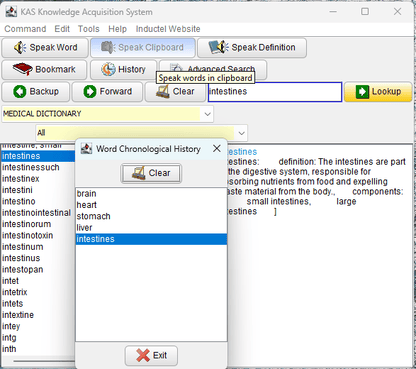Click the Lookup button label
Screen dimensions: 416x369
(386, 91)
